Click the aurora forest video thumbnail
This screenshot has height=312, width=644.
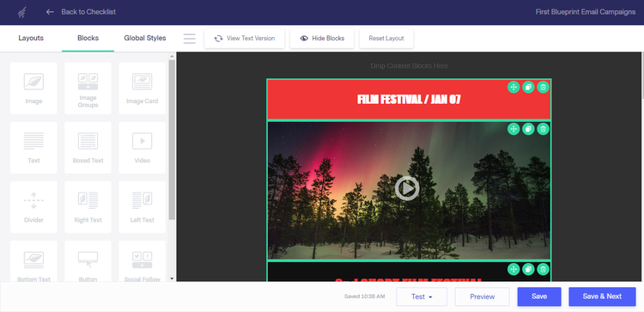click(x=409, y=191)
